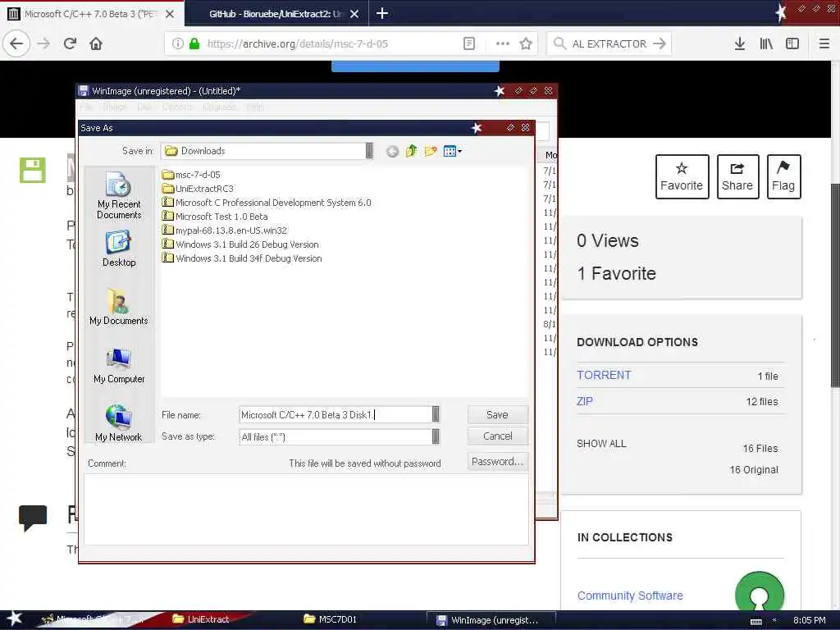Click the taskbar clock showing 8:05 PM

(809, 620)
